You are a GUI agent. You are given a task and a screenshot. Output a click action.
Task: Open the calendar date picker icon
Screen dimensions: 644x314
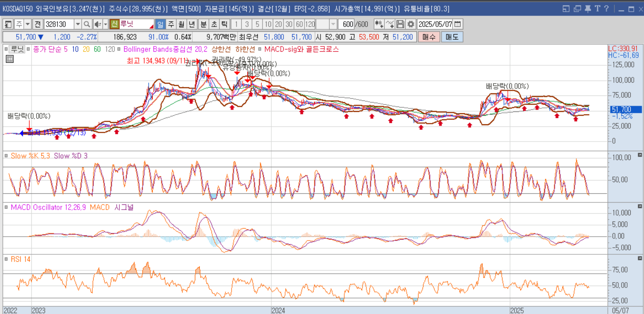coord(457,24)
